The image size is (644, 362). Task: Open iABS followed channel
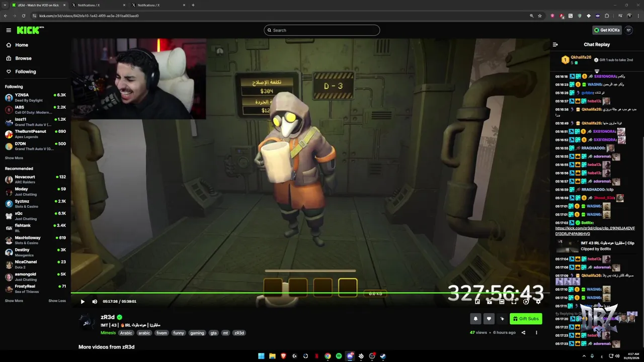coord(35,110)
